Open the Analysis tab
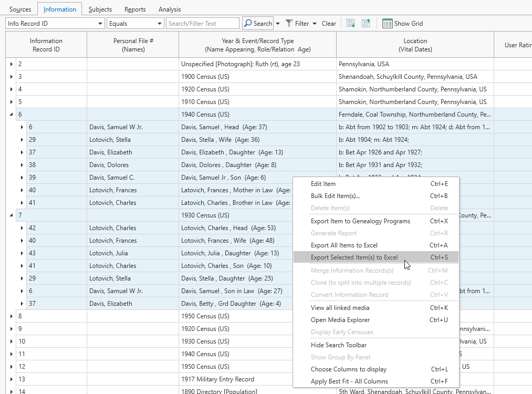Image resolution: width=532 pixels, height=394 pixels. click(x=169, y=9)
